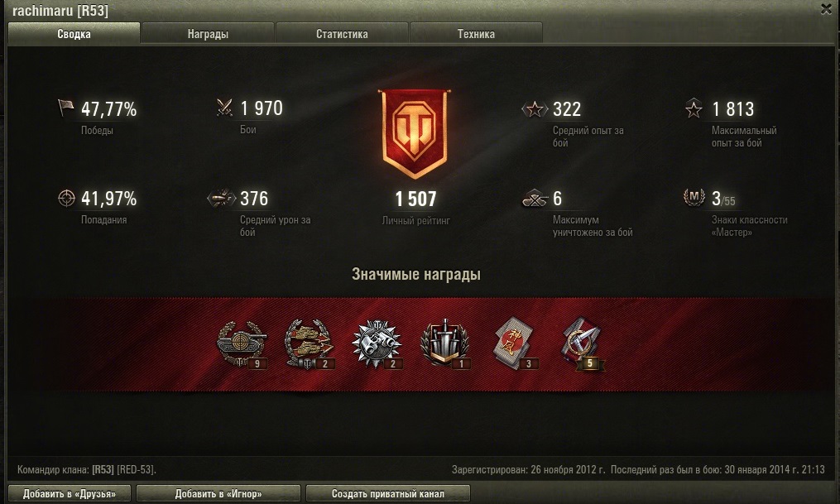Click the [R53] clan tag link
The image size is (840, 504).
tap(103, 470)
